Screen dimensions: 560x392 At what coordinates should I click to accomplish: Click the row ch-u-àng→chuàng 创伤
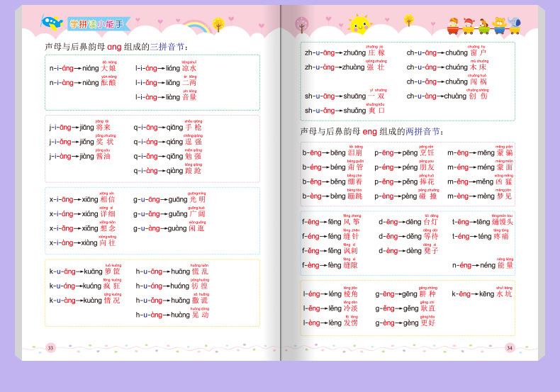pyautogui.click(x=447, y=94)
